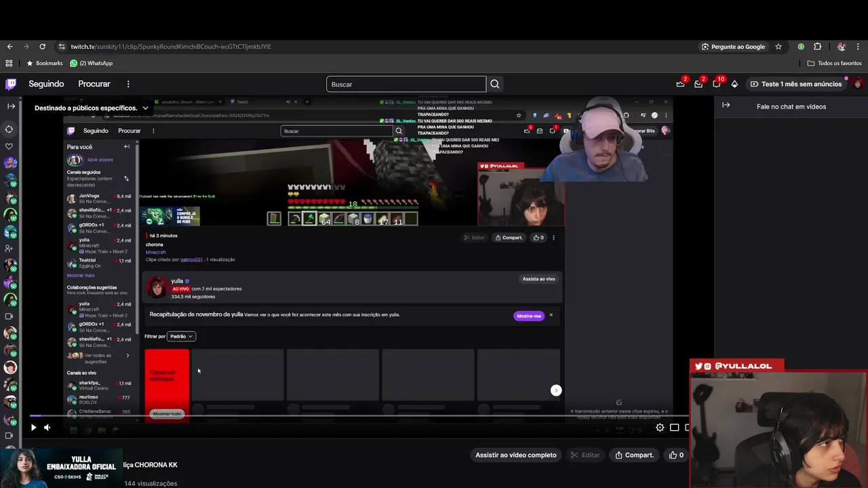The width and height of the screenshot is (868, 488).
Task: Open the Extensions puzzle menu
Action: coord(817,47)
